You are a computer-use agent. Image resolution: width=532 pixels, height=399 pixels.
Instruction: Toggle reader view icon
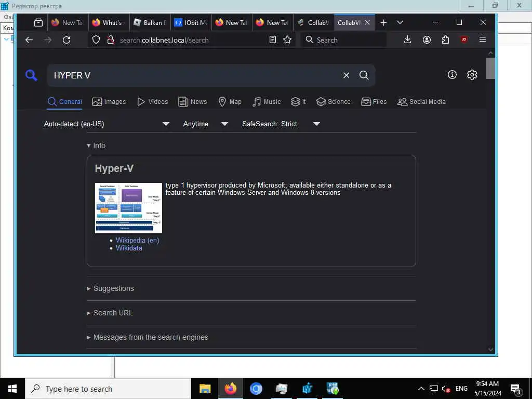coord(272,39)
